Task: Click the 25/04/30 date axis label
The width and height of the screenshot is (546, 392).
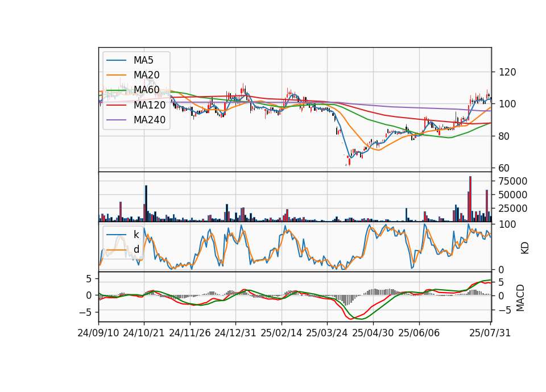Action: 373,333
